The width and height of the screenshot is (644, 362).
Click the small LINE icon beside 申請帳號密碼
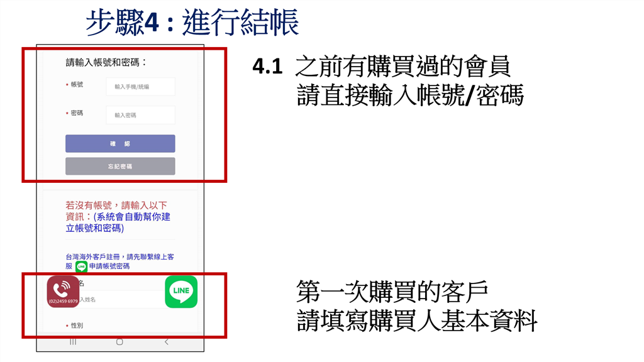click(81, 266)
